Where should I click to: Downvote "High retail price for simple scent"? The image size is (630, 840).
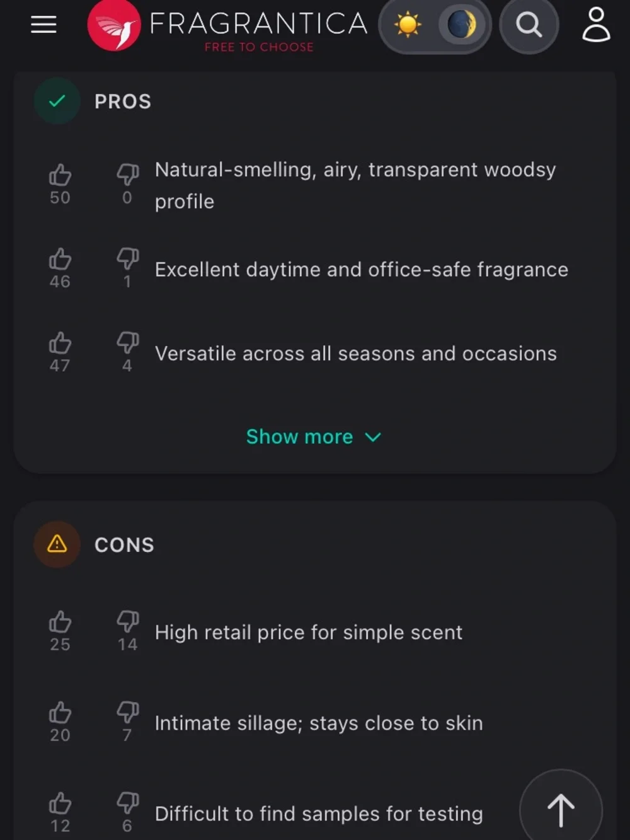click(x=127, y=621)
